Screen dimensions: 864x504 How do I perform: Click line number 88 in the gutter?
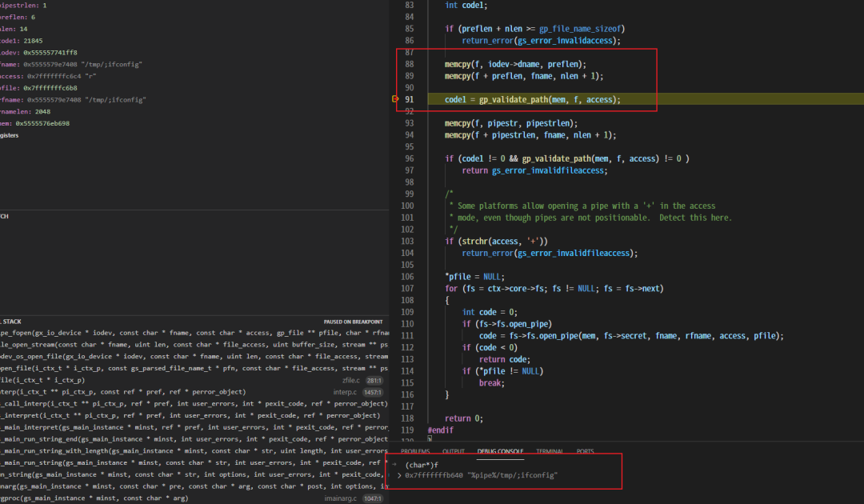(x=410, y=65)
